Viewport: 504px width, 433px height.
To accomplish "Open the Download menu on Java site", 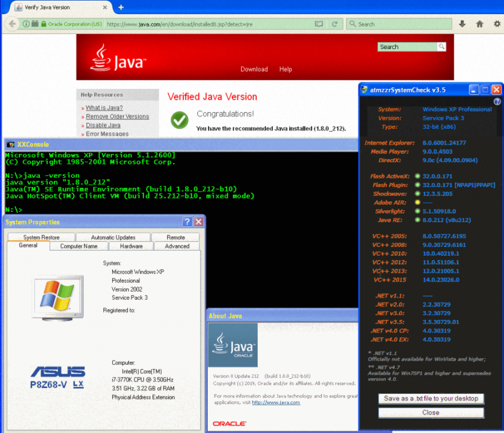I will tap(254, 69).
